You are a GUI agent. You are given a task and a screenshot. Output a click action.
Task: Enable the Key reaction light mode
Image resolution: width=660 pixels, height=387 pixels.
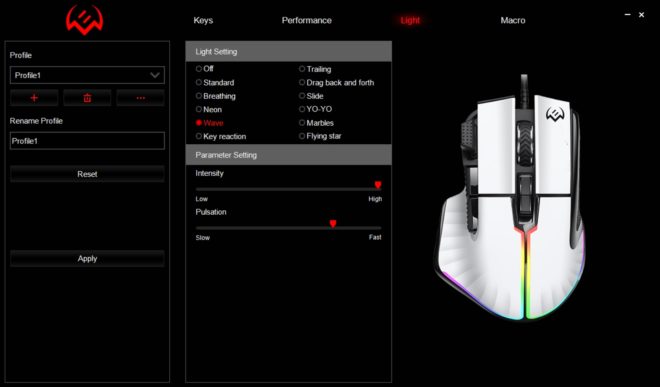point(221,136)
